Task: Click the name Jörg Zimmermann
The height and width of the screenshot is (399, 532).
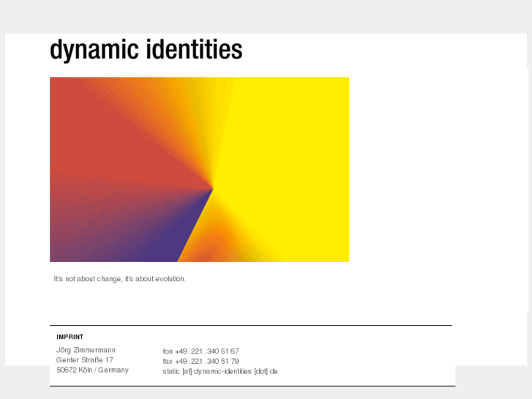Action: [x=86, y=350]
